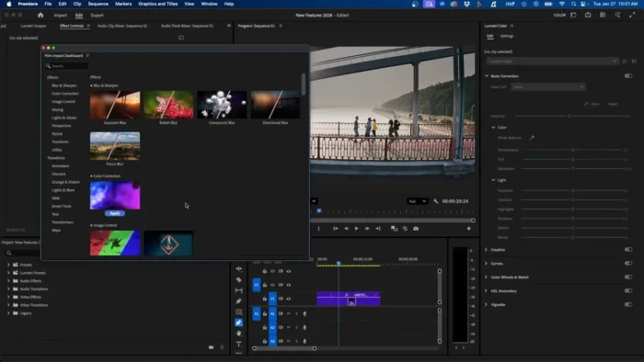The height and width of the screenshot is (362, 644).
Task: Open the Workspaces icon in the header
Action: pos(573,16)
